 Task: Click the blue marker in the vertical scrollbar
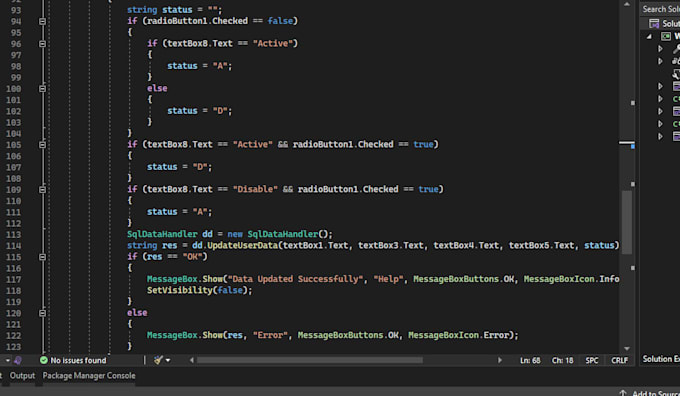pos(633,147)
